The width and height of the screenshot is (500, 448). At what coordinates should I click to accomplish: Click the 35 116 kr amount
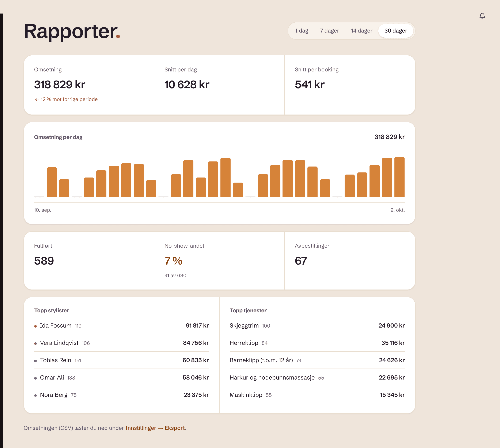(393, 343)
